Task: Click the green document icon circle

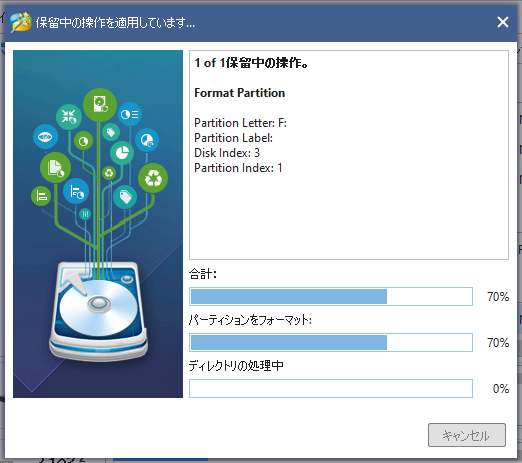Action: 55,168
